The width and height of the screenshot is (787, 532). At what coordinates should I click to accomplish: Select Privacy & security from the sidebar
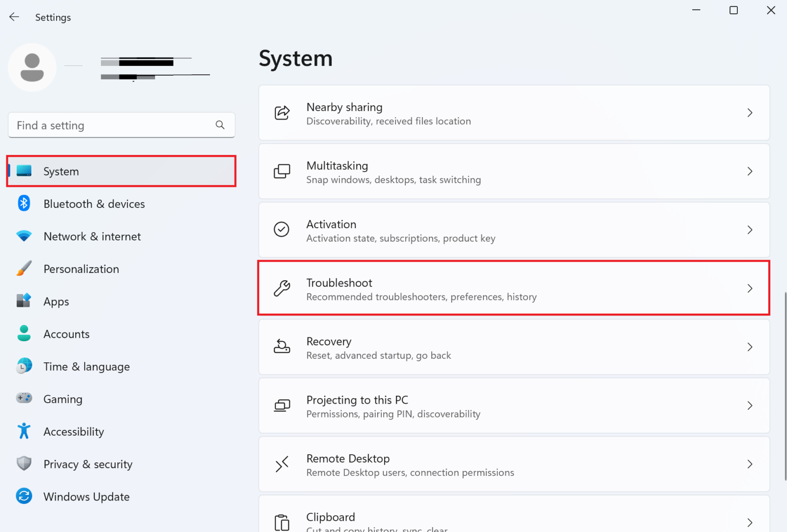pos(88,464)
